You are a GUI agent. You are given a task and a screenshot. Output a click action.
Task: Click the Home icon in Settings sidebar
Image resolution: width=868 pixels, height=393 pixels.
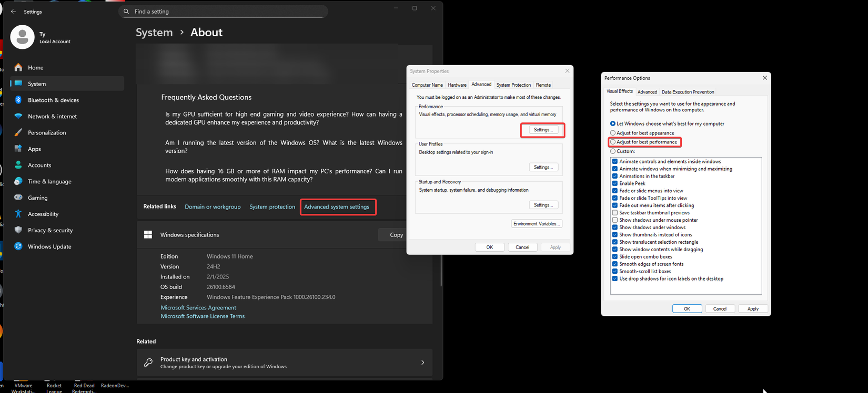[18, 67]
